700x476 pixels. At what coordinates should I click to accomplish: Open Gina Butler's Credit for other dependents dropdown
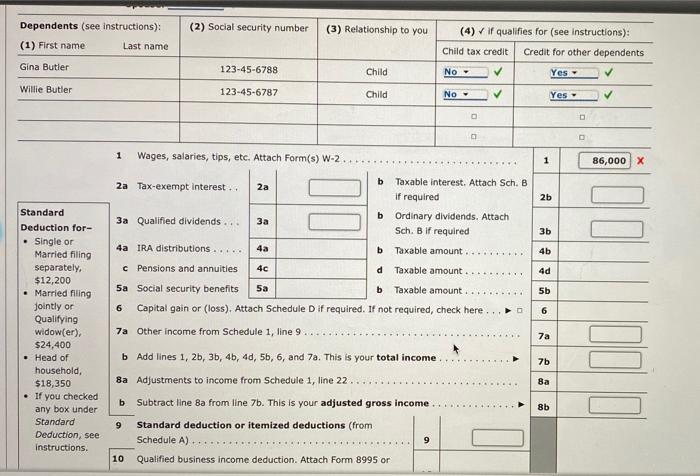574,73
